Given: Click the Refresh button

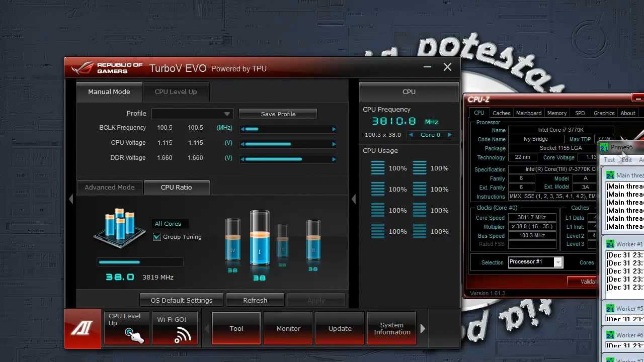Looking at the screenshot, I should (x=255, y=300).
